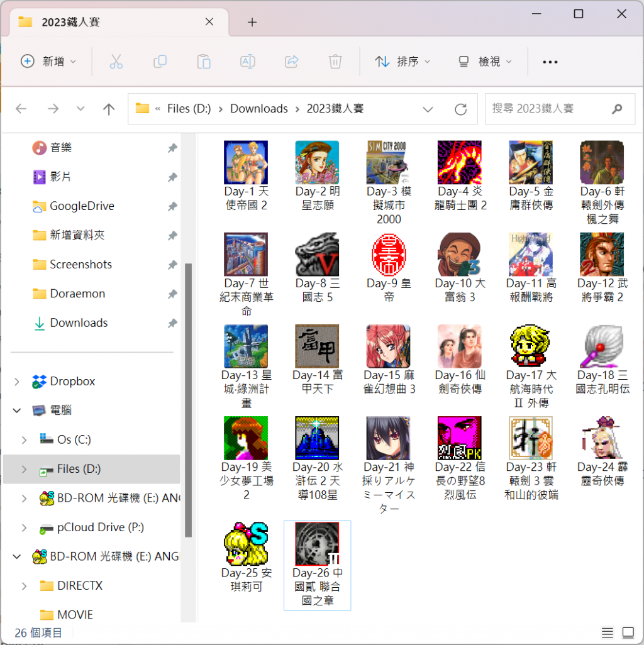Open Doraemon folder in sidebar
The width and height of the screenshot is (644, 645).
click(x=77, y=294)
